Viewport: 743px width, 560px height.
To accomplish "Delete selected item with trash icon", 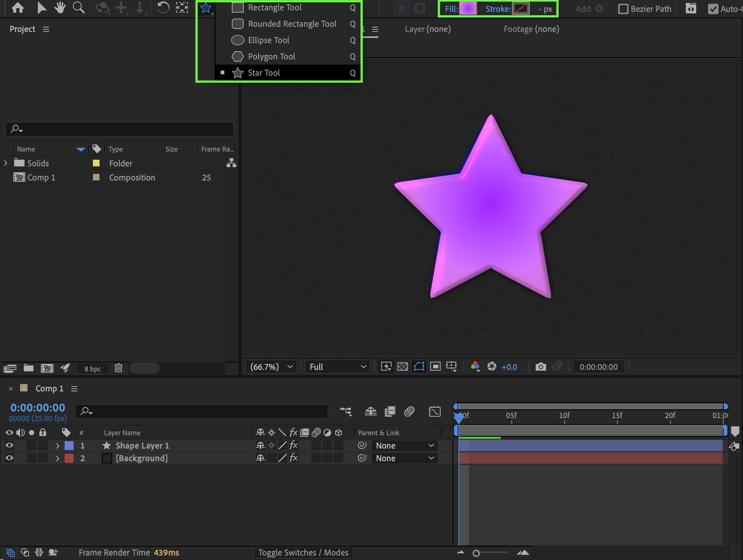I will 118,368.
